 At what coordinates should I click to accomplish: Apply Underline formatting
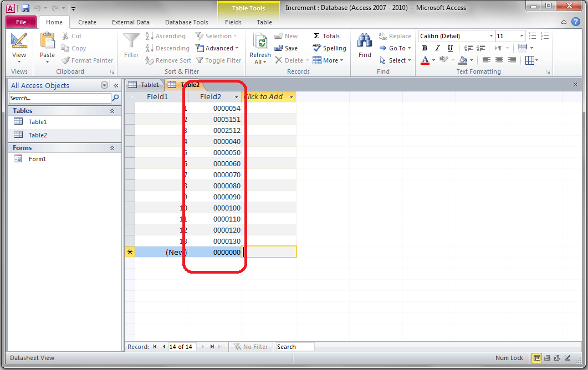(x=450, y=48)
